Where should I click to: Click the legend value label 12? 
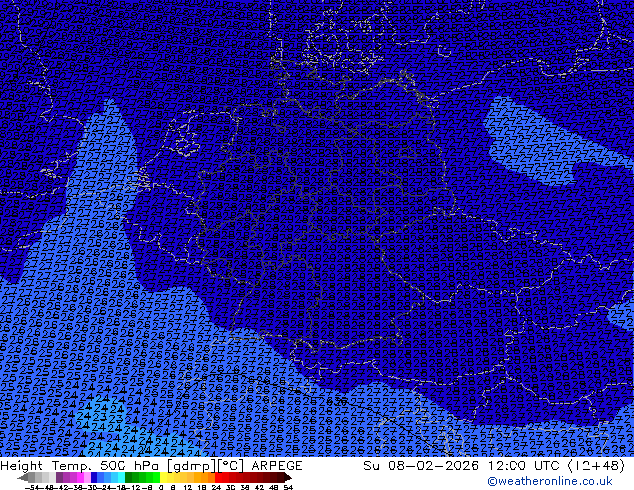[187, 488]
